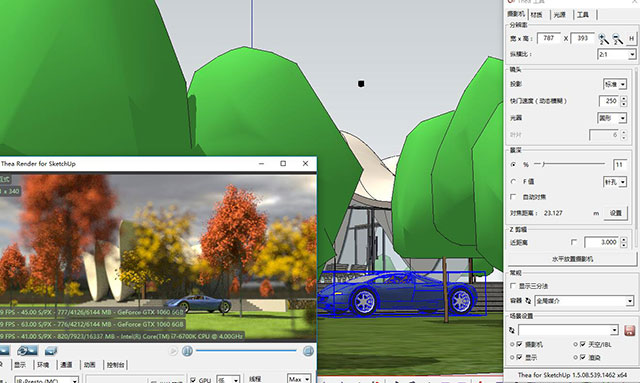Screen dimensions: 640x383
Task: Click the stop render icon right of progress bar
Action: tap(308, 351)
